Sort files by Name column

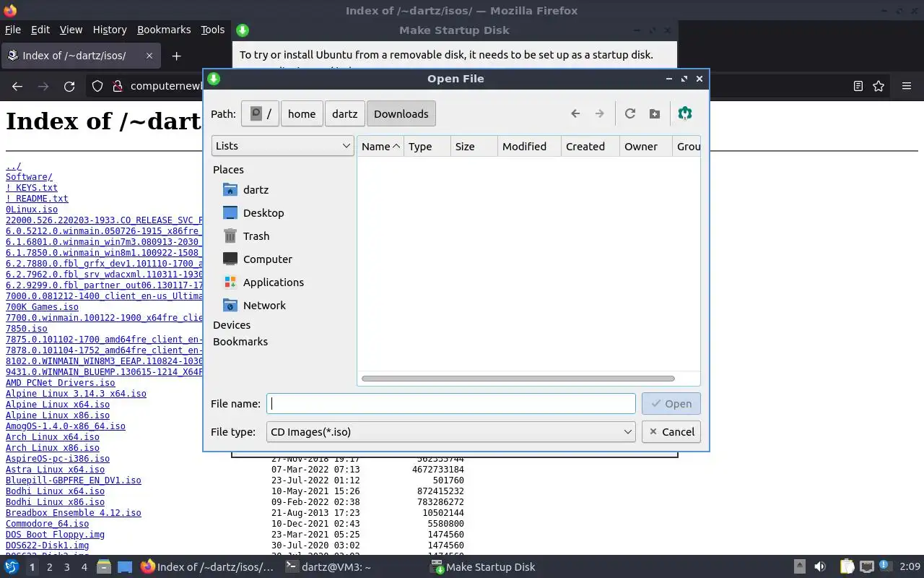point(380,146)
